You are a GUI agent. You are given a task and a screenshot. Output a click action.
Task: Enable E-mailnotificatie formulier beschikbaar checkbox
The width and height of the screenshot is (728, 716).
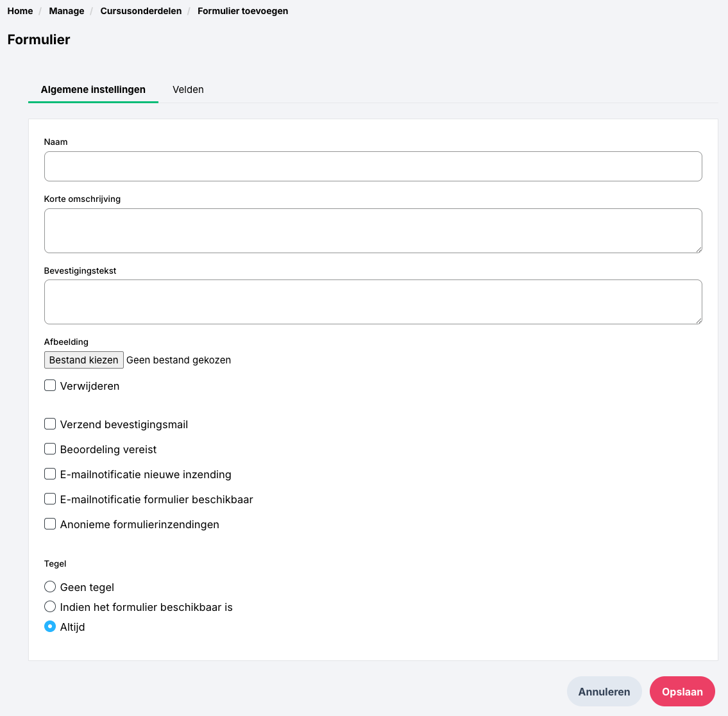click(x=50, y=499)
